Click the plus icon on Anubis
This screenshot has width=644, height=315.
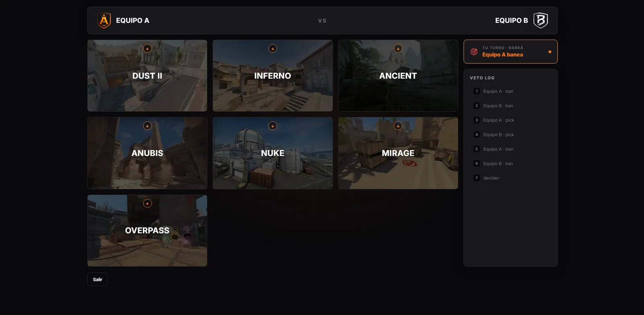(x=147, y=126)
